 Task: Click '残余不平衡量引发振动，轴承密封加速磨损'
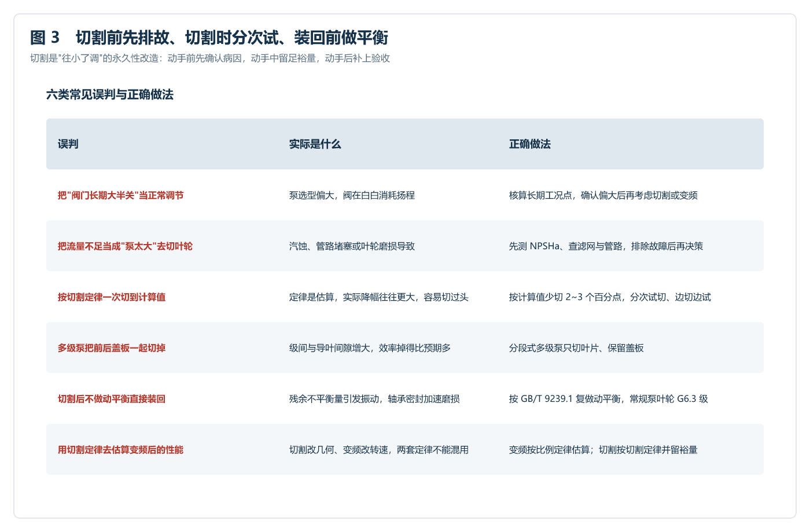point(374,399)
